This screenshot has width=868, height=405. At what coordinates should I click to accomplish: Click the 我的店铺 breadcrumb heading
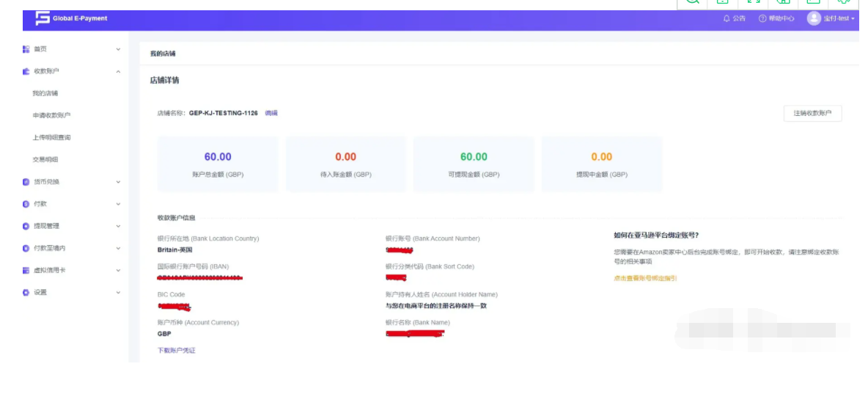[x=163, y=54]
